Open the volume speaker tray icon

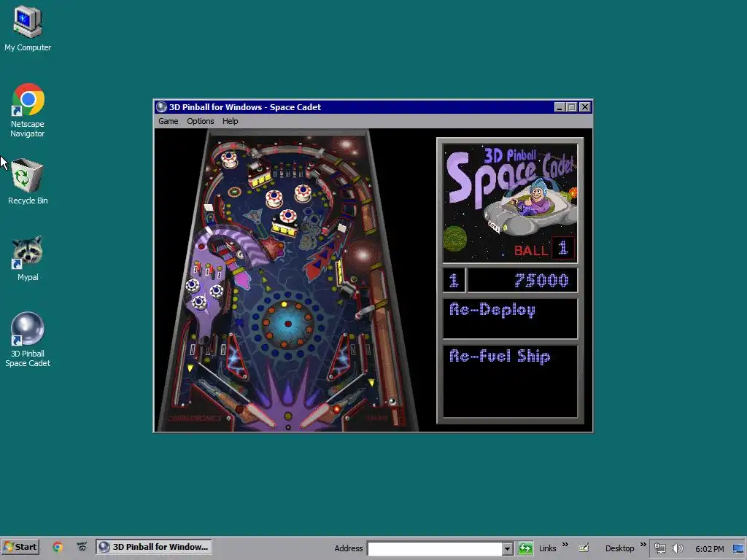point(677,548)
